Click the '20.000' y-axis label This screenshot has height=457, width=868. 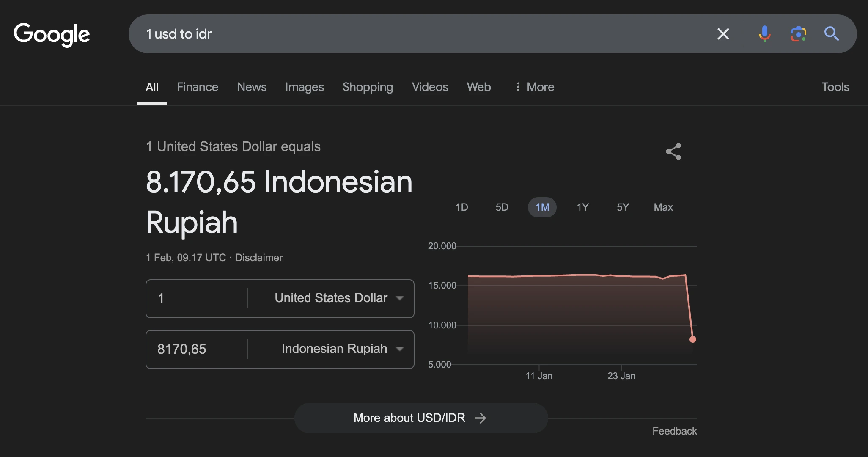tap(442, 246)
